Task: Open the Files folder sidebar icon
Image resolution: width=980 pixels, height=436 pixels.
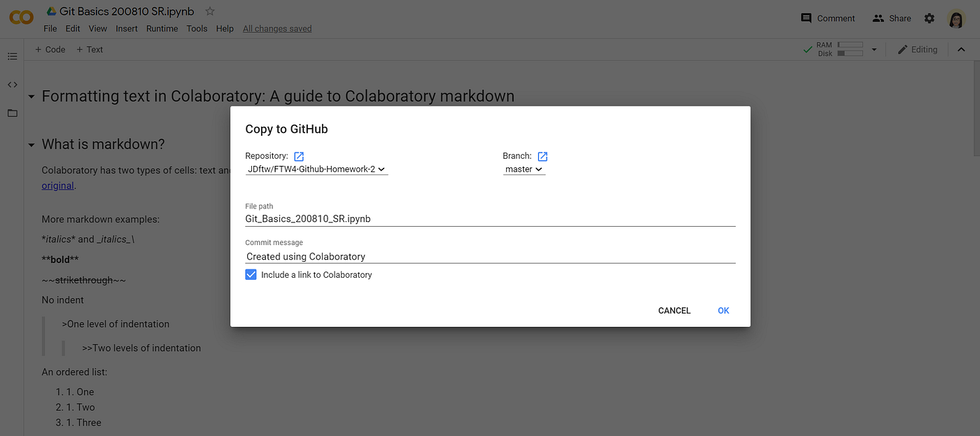Action: pyautogui.click(x=12, y=113)
